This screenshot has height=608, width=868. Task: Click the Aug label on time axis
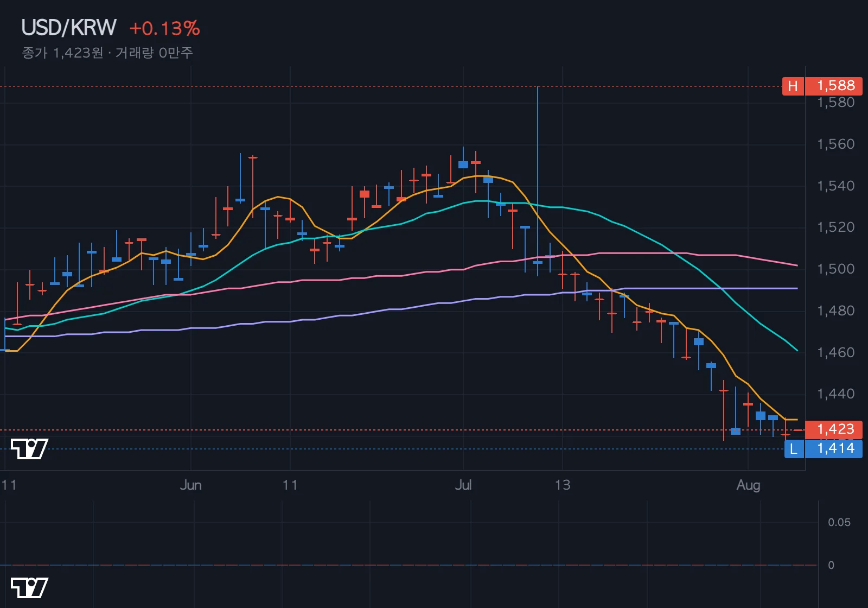coord(748,485)
